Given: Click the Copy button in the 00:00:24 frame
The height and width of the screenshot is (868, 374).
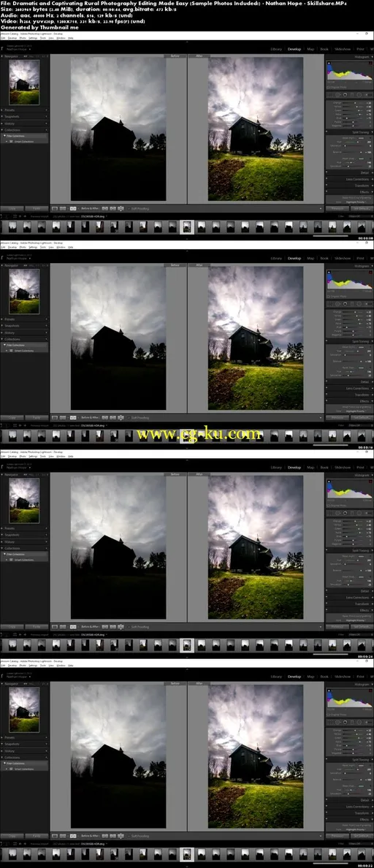Looking at the screenshot, I should pyautogui.click(x=11, y=627).
